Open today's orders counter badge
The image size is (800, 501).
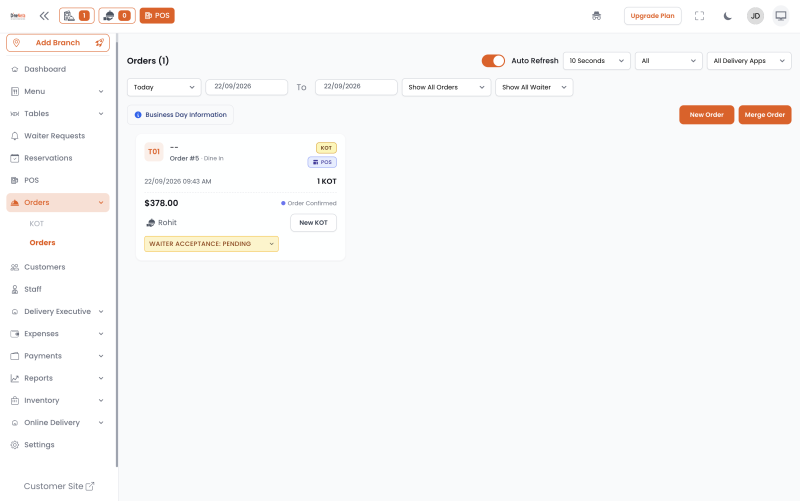pyautogui.click(x=77, y=16)
